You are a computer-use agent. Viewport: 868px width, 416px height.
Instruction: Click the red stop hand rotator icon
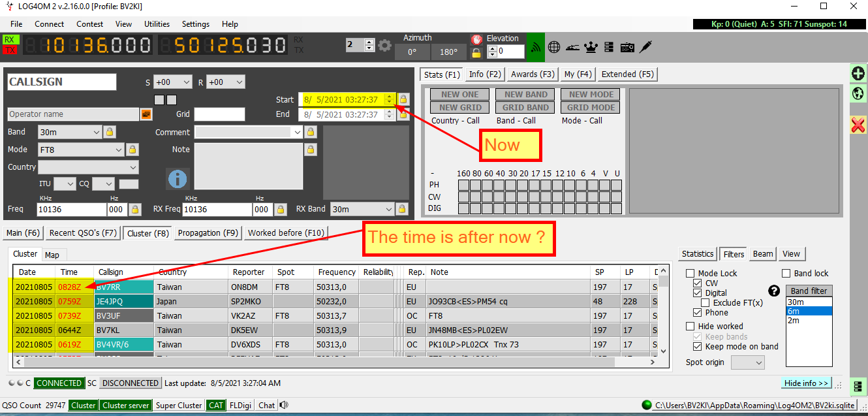tap(476, 40)
